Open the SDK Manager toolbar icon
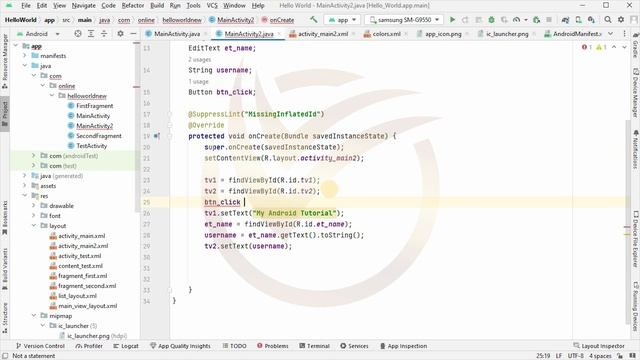Viewport: 640px width, 360px height. click(591, 20)
